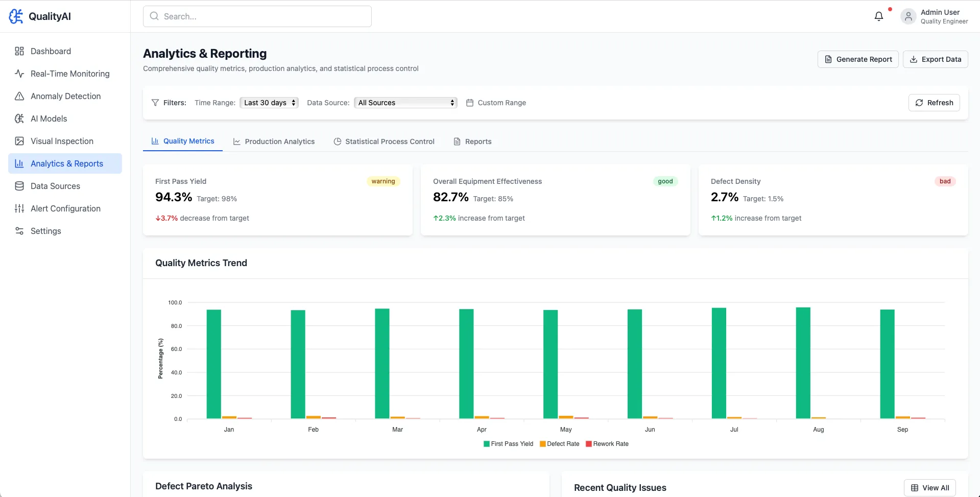This screenshot has height=497, width=980.
Task: Click the Alert Configuration sliders icon
Action: pos(19,208)
